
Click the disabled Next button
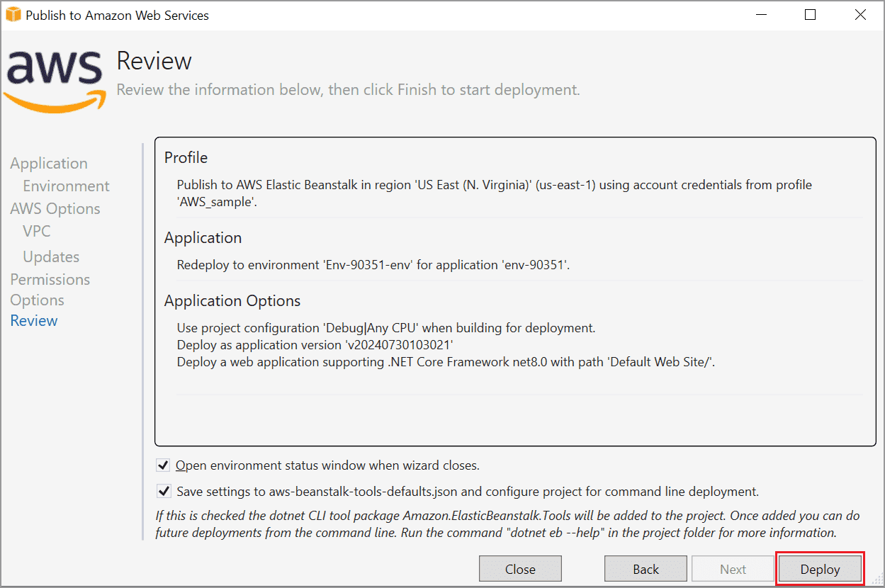(733, 568)
